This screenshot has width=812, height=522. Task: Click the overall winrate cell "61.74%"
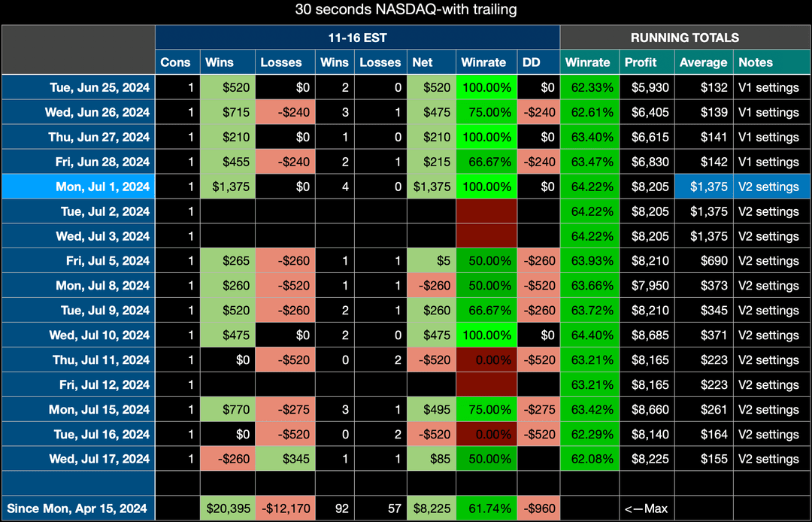pyautogui.click(x=486, y=508)
